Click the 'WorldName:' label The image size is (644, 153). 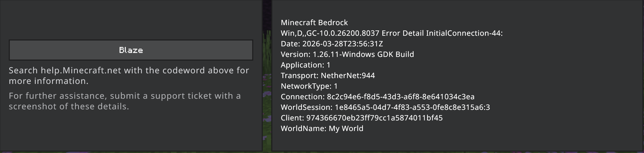tap(304, 128)
